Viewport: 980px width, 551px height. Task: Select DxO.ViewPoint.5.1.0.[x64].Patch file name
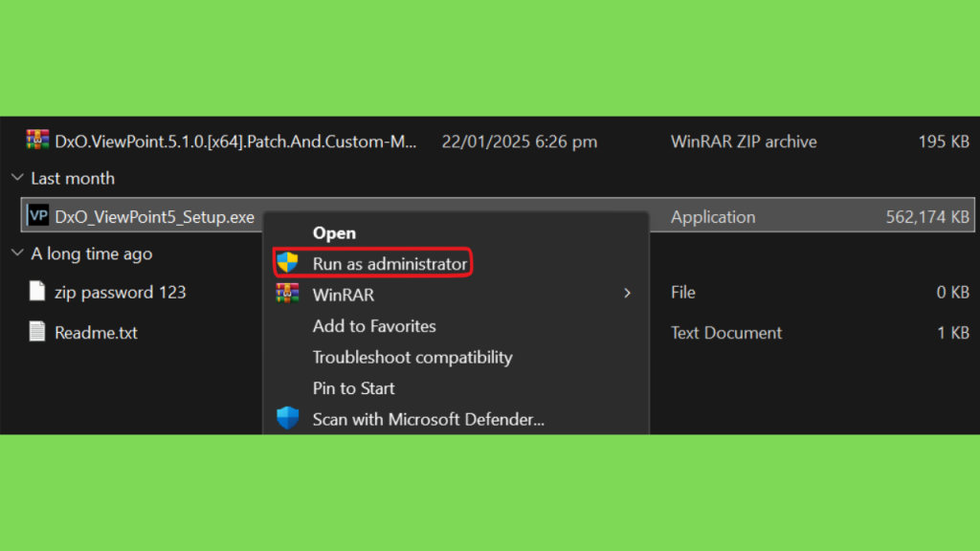(235, 142)
